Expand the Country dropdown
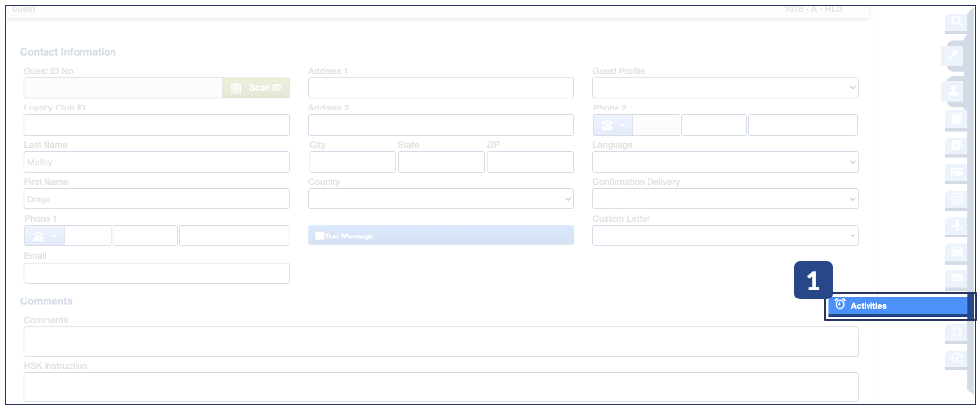Image resolution: width=980 pixels, height=408 pixels. pos(440,199)
